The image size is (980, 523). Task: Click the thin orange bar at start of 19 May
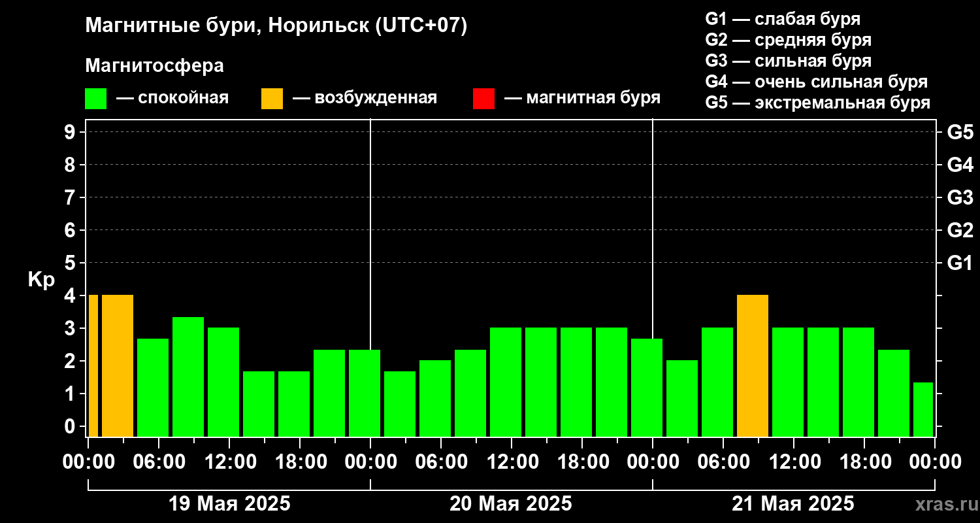[93, 365]
